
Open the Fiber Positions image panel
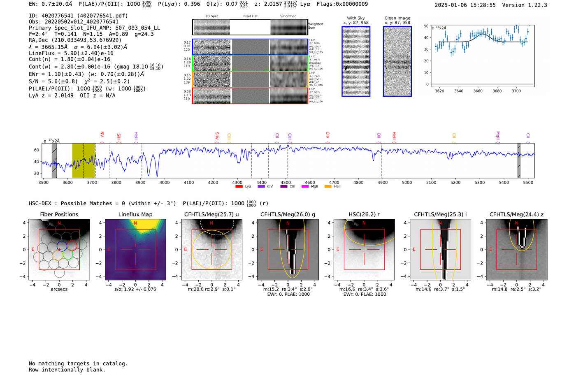(x=59, y=250)
